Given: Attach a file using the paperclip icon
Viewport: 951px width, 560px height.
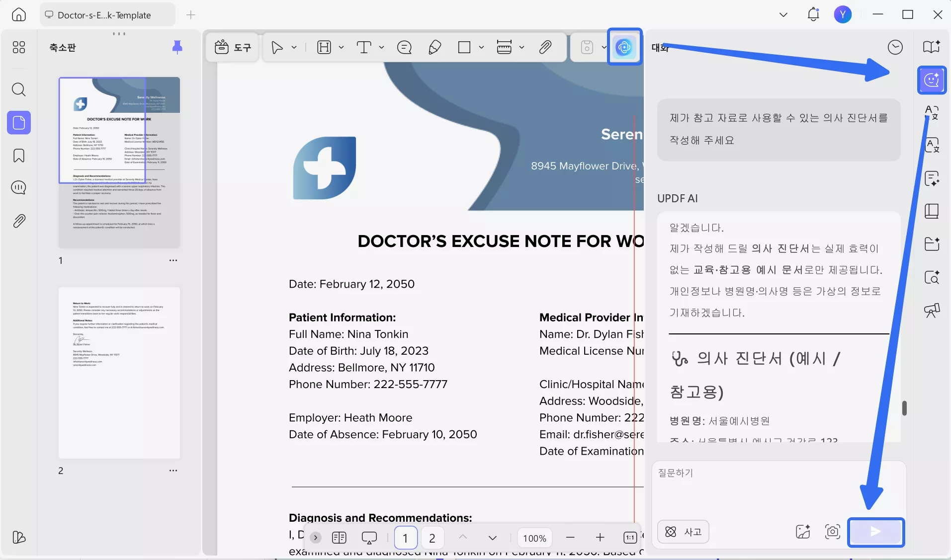Looking at the screenshot, I should click(x=545, y=47).
